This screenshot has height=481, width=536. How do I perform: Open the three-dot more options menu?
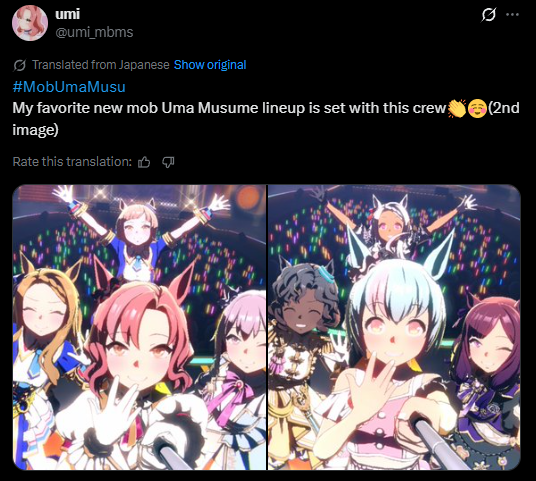click(512, 15)
